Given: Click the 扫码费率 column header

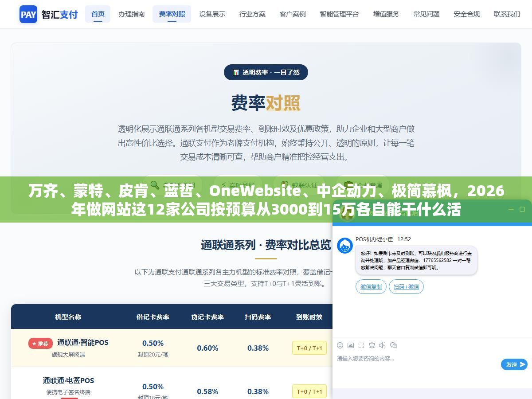Looking at the screenshot, I should click(258, 317).
